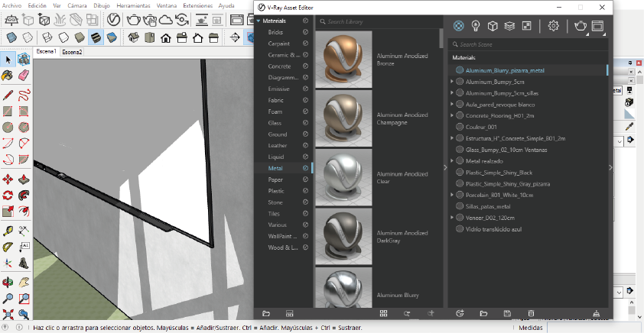Select the Zoom magnifier tool
644x333 pixels.
tap(8, 299)
